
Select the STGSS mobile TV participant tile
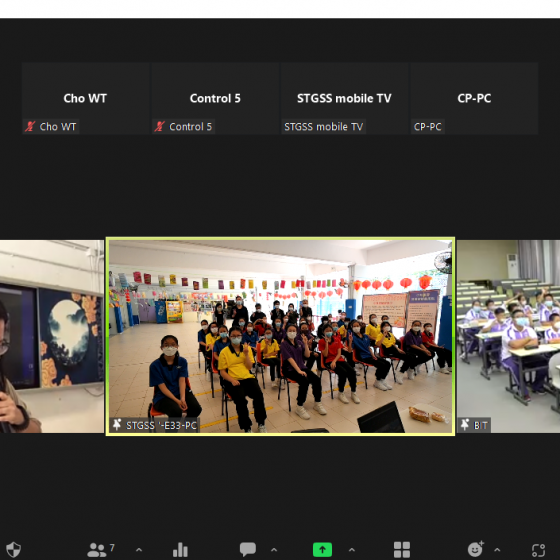(344, 99)
